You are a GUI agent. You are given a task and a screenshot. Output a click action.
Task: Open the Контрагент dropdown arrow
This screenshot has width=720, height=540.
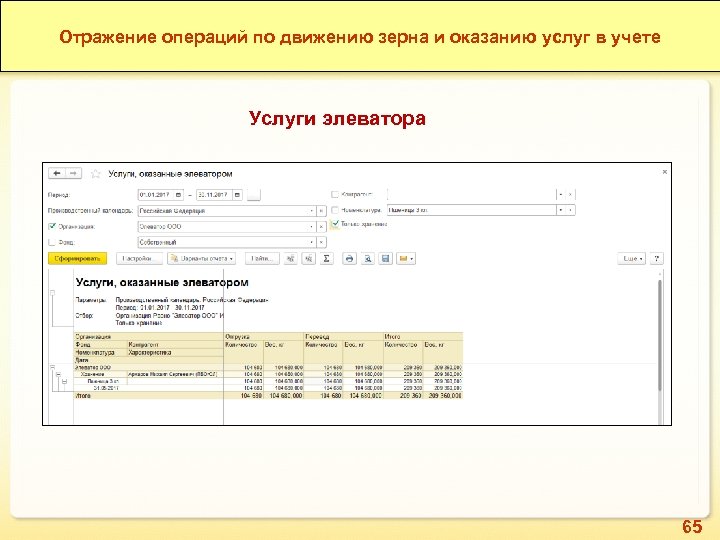click(561, 195)
